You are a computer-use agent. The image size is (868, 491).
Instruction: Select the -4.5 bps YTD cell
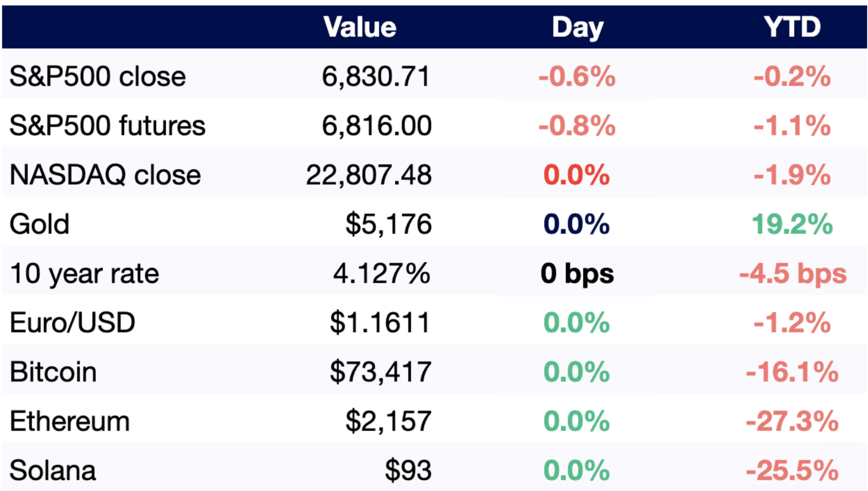[x=793, y=274]
